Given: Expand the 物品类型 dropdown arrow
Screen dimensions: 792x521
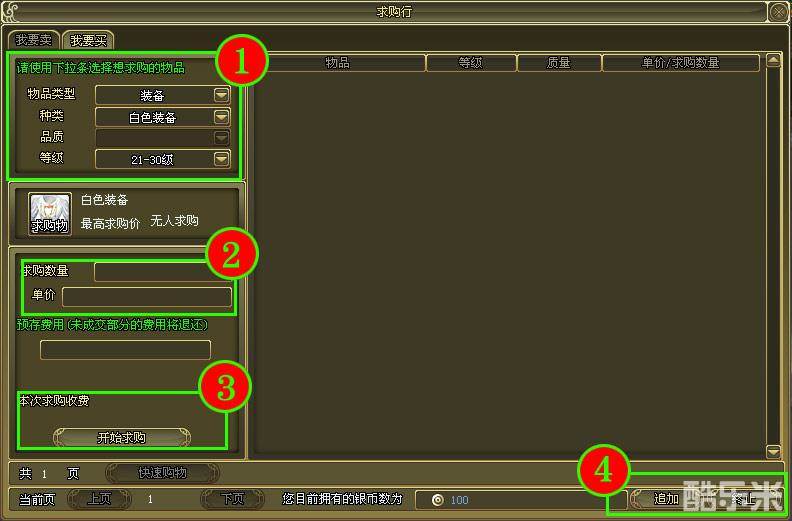Looking at the screenshot, I should coord(221,95).
